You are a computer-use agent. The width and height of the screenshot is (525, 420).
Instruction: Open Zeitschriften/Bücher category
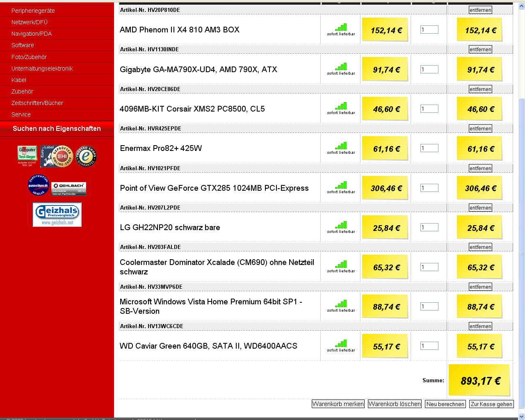pos(37,103)
